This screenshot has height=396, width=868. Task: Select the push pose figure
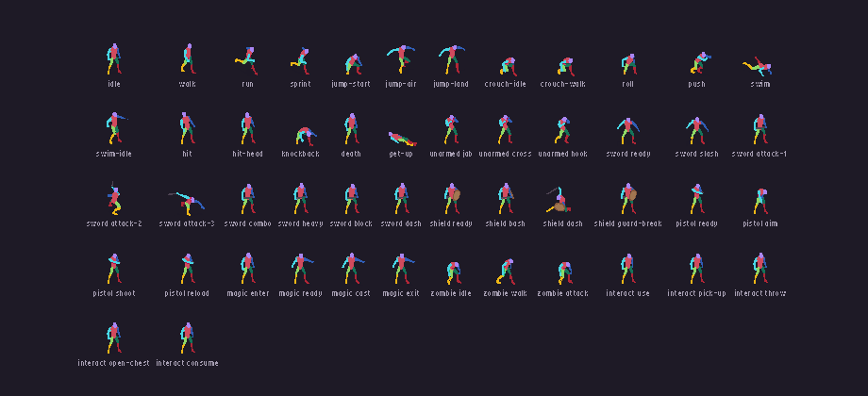coord(700,63)
